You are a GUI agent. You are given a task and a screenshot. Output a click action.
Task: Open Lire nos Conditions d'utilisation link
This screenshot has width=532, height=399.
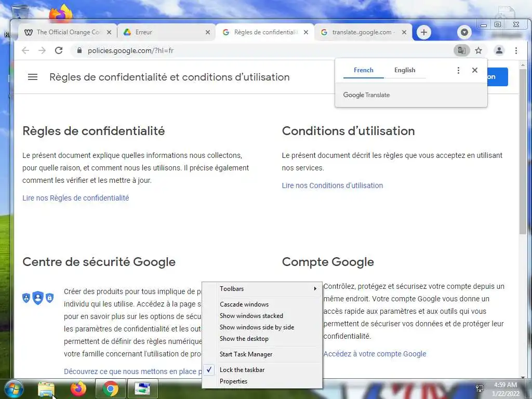(x=332, y=185)
